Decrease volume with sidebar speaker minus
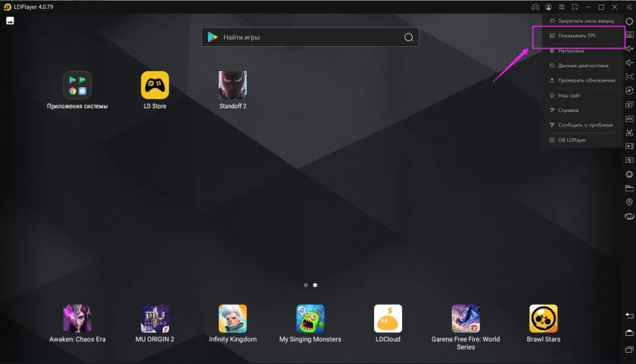Screen dimensions: 636x364 [629, 62]
